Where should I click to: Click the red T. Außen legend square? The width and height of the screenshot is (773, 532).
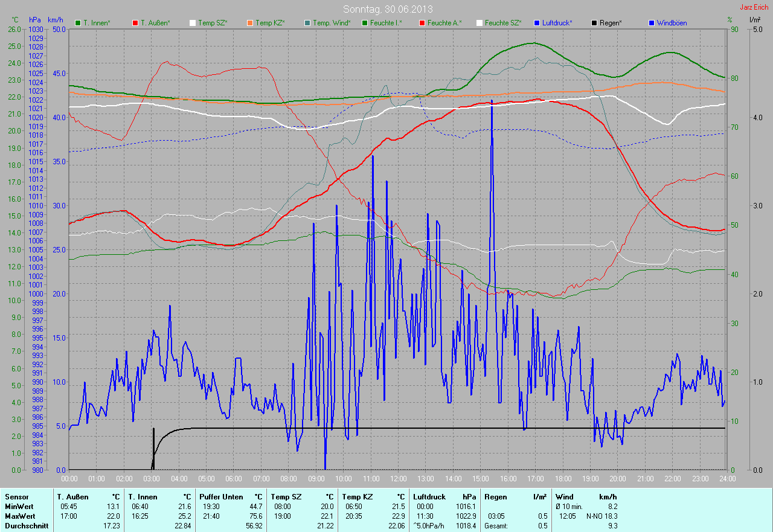(x=135, y=23)
